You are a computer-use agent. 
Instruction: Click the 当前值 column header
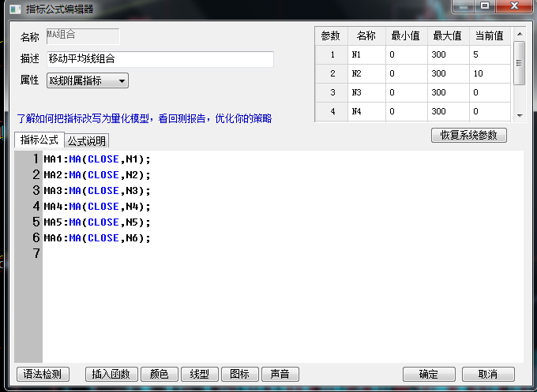pyautogui.click(x=490, y=35)
